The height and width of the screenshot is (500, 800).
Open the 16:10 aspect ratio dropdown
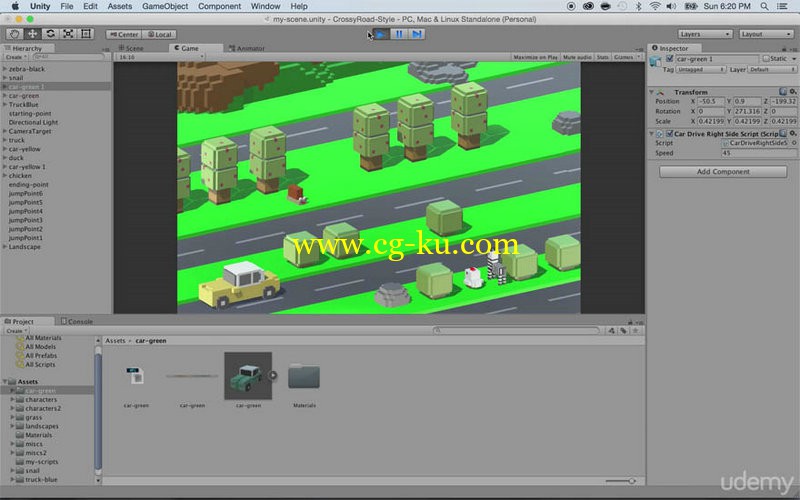[160, 57]
